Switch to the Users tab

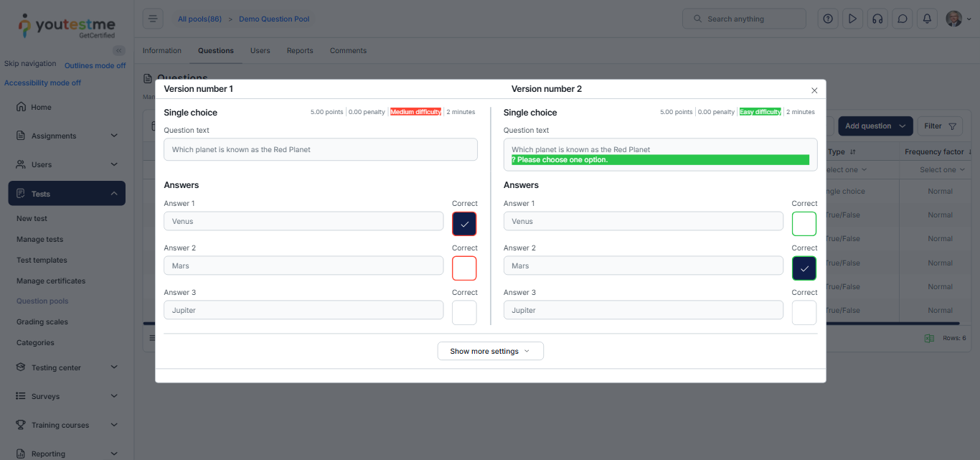260,51
